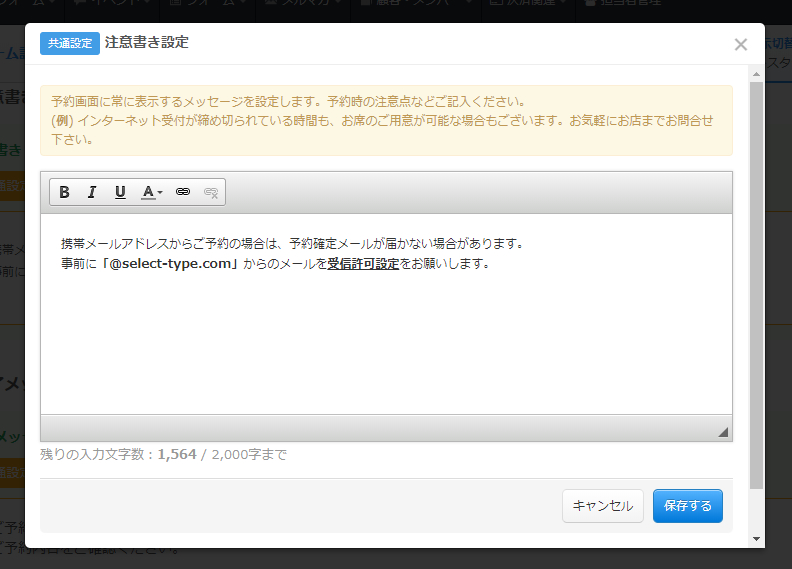Grab the editor resize handle corner
Screen dimensions: 792x569
(x=723, y=432)
